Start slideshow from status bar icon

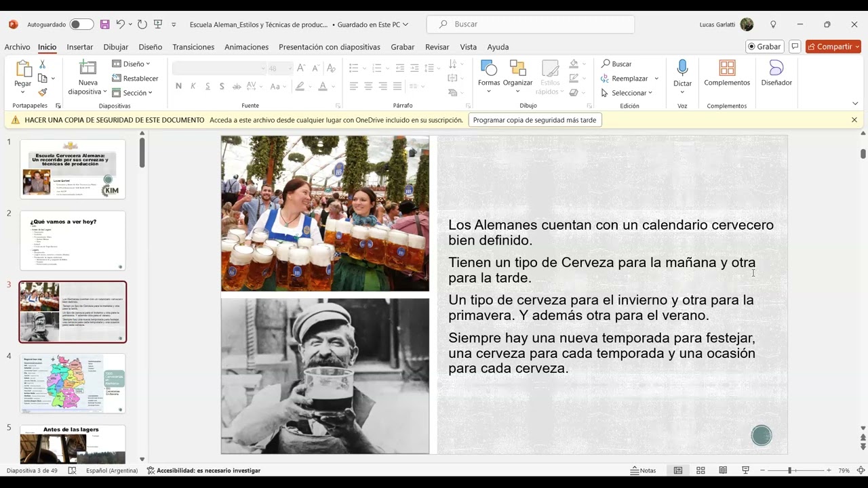pos(745,470)
